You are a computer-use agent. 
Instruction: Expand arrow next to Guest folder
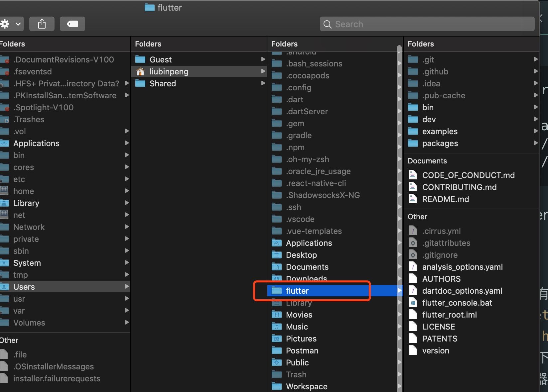coord(263,59)
